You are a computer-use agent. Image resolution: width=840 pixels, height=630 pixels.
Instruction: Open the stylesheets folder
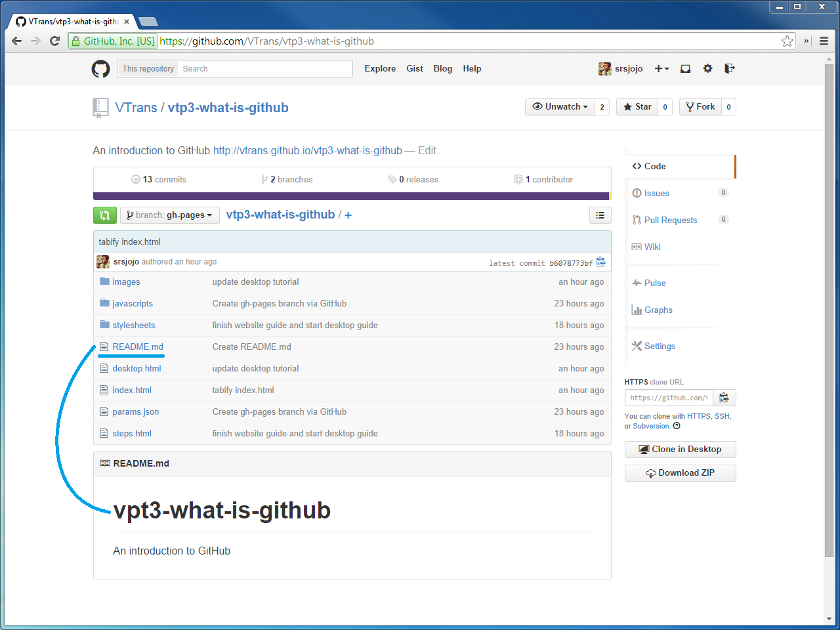[134, 325]
